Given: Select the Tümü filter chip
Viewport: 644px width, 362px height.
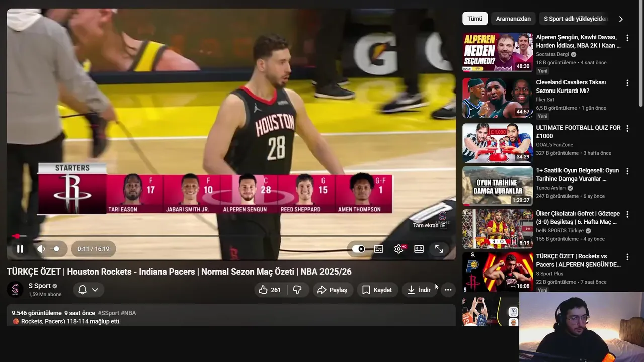Looking at the screenshot, I should pos(475,19).
